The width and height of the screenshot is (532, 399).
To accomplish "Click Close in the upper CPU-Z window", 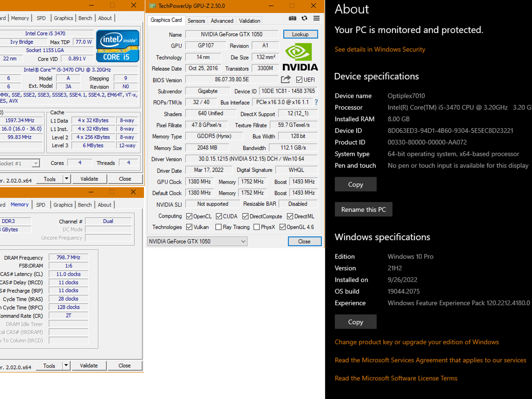I will point(125,179).
